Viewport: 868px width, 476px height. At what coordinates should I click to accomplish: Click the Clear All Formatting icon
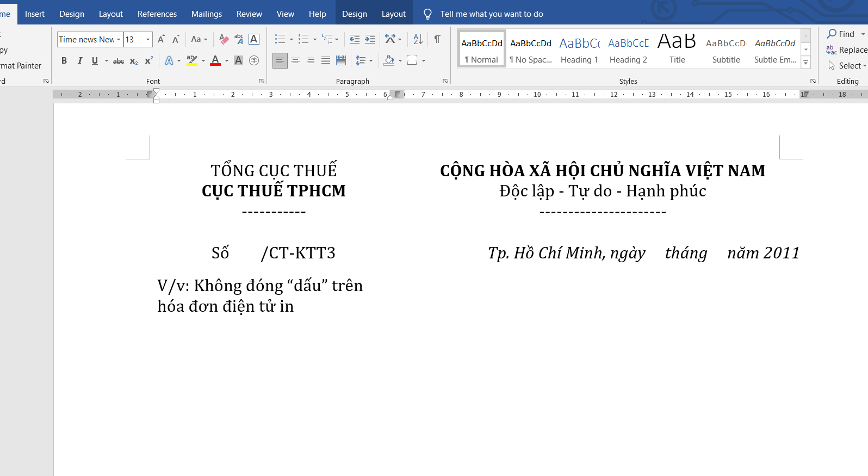click(224, 39)
